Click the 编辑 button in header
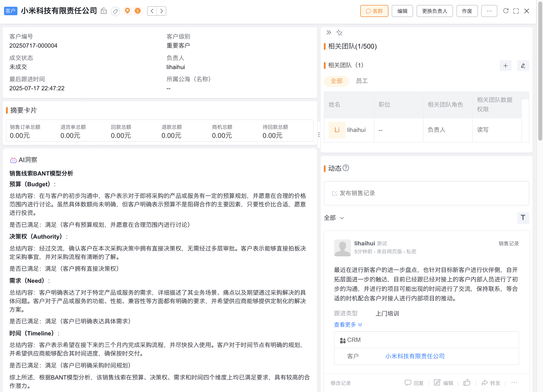Image resolution: width=543 pixels, height=392 pixels. tap(402, 11)
